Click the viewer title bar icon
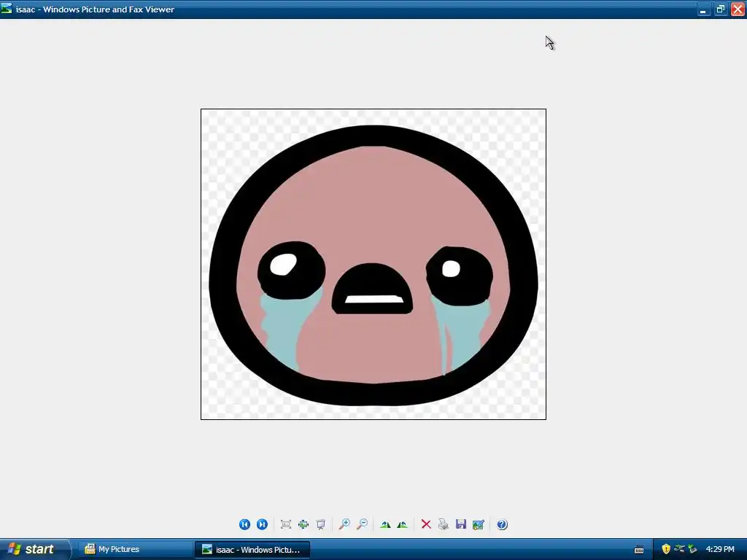The image size is (747, 560). (x=6, y=9)
